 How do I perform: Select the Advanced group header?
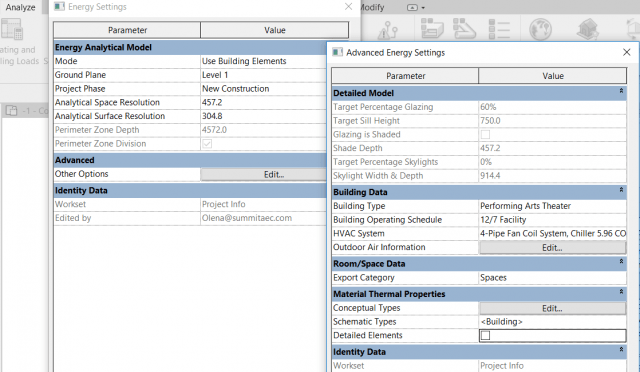[x=190, y=160]
